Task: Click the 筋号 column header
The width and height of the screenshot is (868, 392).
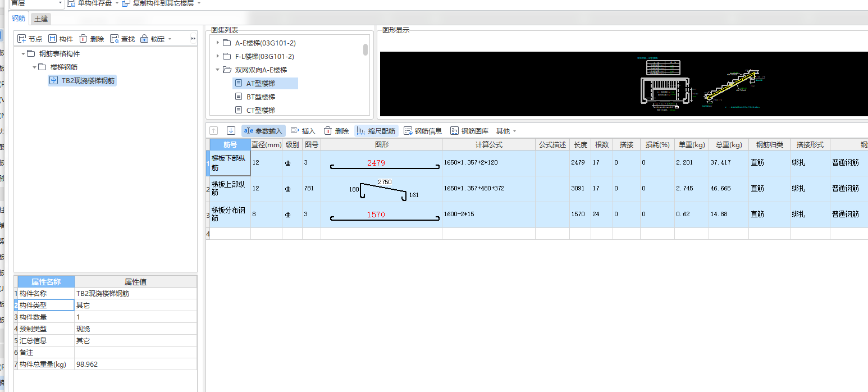Action: 230,144
